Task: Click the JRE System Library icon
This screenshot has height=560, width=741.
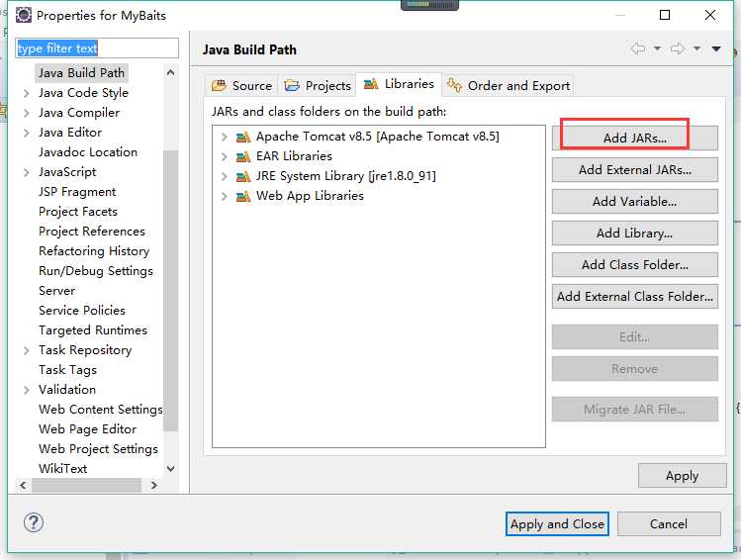Action: click(243, 176)
